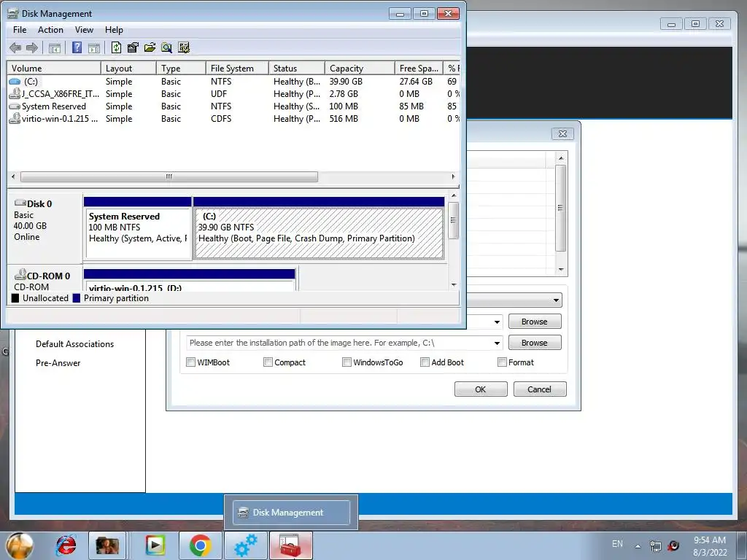This screenshot has height=560, width=747.
Task: Click the settings checklist toolbar icon
Action: (x=183, y=47)
